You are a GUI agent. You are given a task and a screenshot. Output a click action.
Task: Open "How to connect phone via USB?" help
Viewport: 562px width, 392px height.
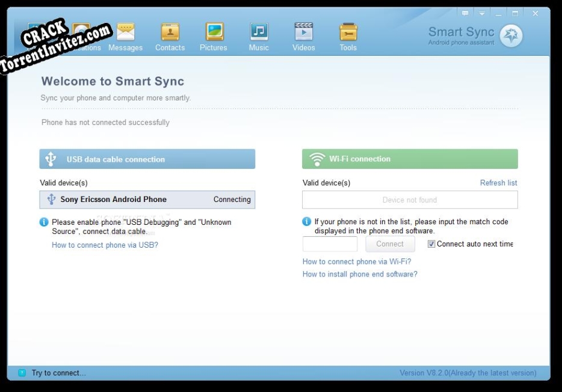pos(103,245)
